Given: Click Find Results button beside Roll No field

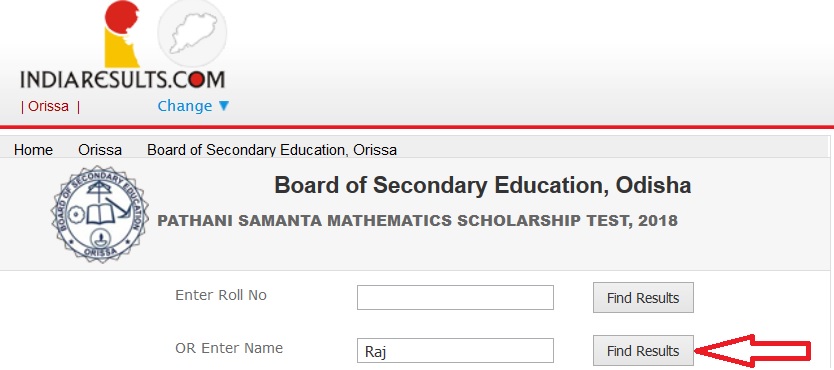Looking at the screenshot, I should click(643, 297).
